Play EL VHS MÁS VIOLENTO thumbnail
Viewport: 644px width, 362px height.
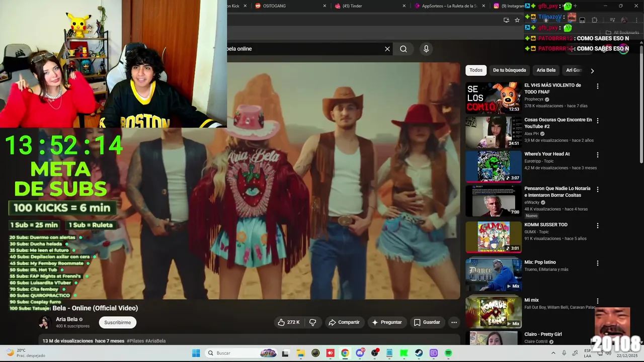[x=493, y=98]
